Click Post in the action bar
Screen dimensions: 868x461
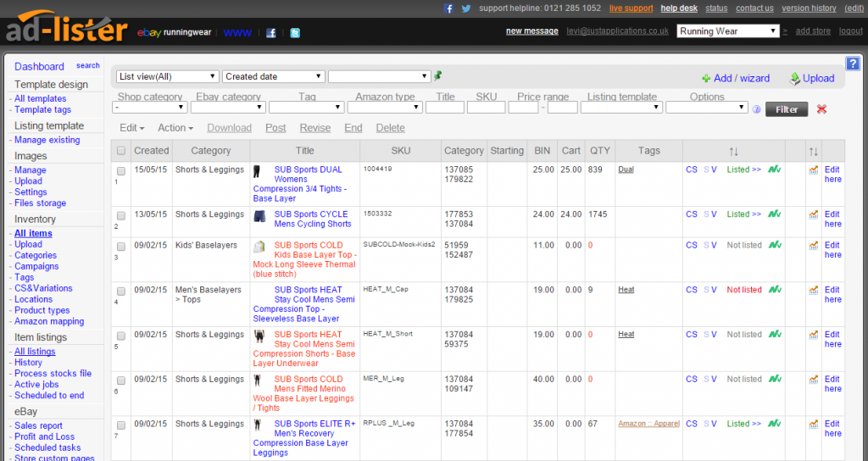click(275, 128)
